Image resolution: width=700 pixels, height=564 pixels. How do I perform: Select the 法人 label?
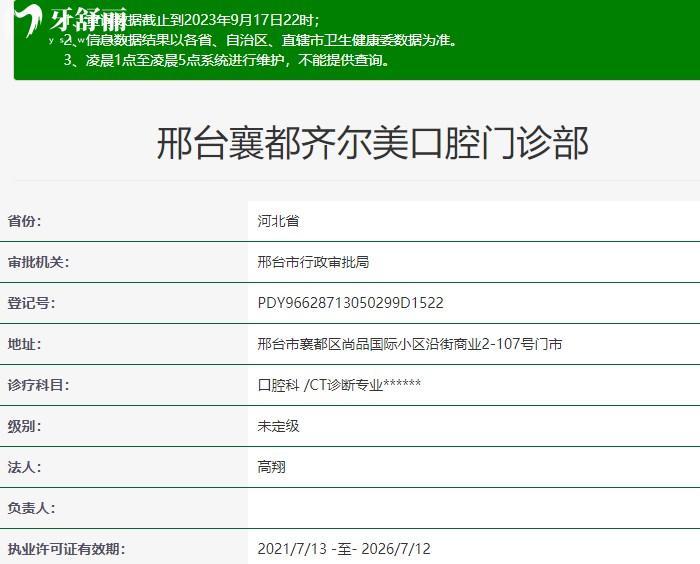click(x=25, y=467)
